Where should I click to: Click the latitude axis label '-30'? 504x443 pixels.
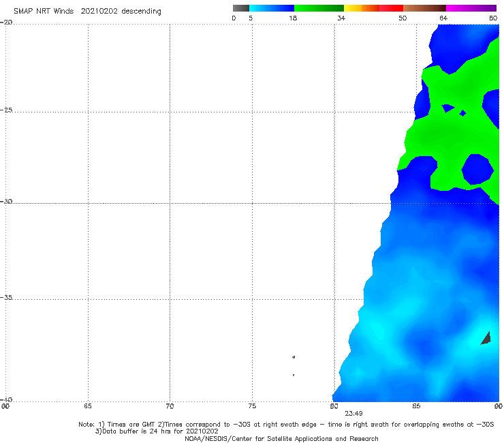click(6, 201)
